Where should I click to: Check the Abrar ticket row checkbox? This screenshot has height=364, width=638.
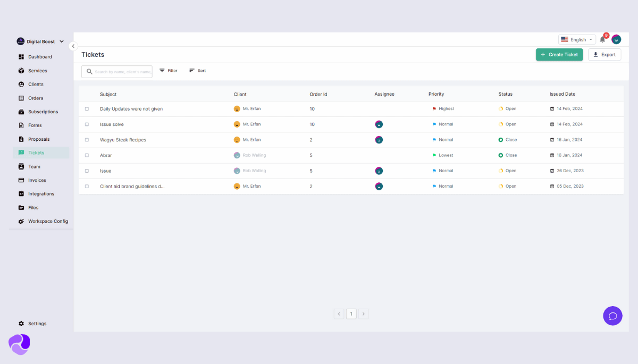[87, 155]
